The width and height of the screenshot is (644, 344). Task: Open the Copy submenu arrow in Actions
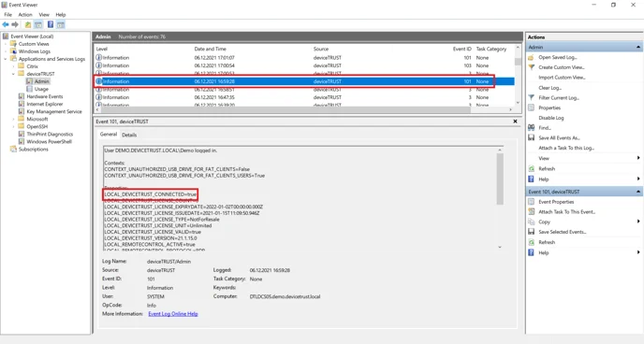[x=638, y=222]
